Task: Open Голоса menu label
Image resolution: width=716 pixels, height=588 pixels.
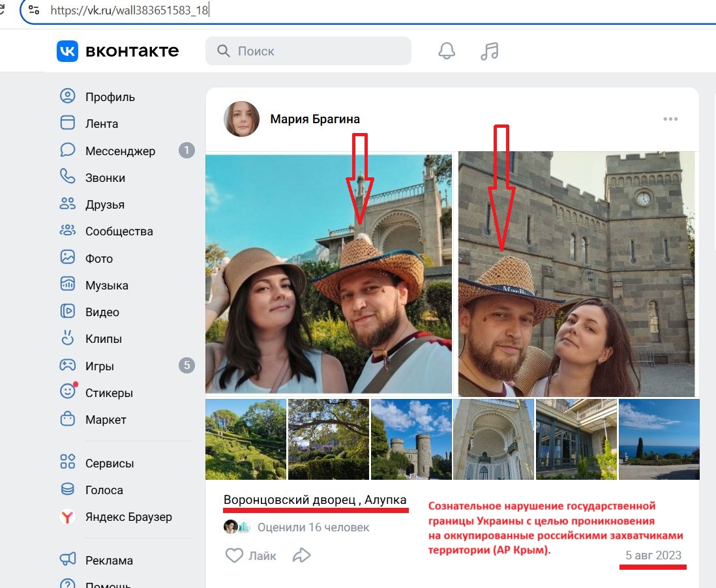Action: pyautogui.click(x=104, y=490)
